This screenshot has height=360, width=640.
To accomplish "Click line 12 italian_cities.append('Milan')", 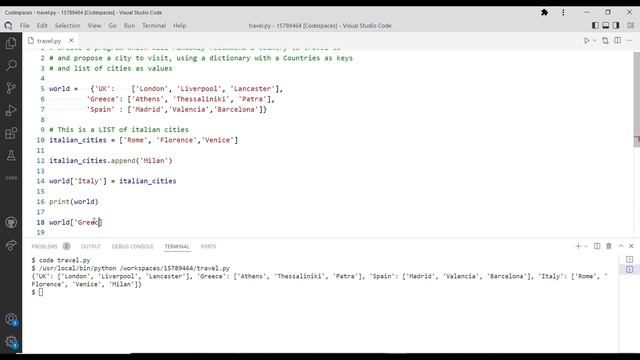I will point(111,160).
